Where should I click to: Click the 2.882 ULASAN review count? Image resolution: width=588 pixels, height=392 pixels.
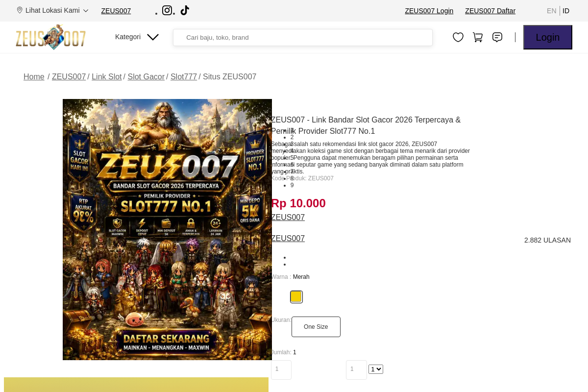[x=547, y=240]
